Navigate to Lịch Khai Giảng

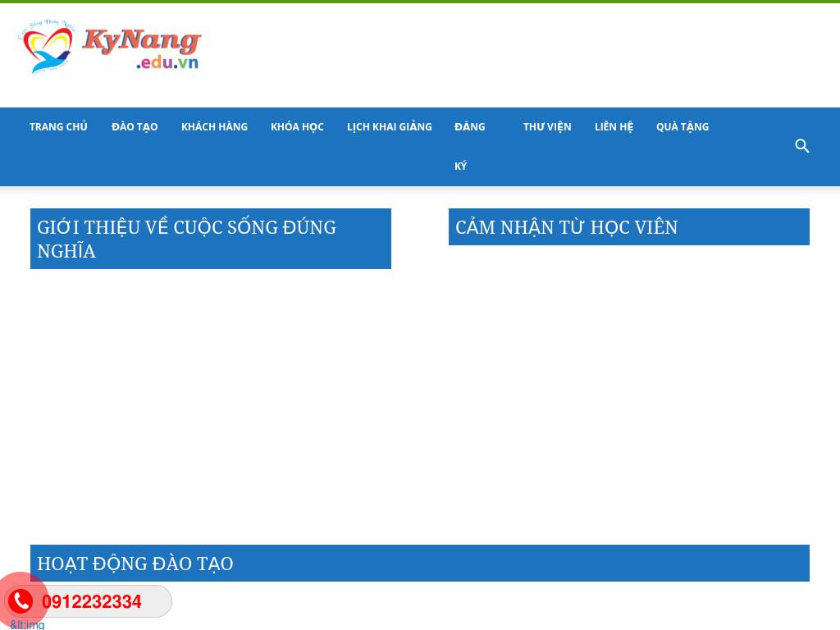[x=389, y=127]
